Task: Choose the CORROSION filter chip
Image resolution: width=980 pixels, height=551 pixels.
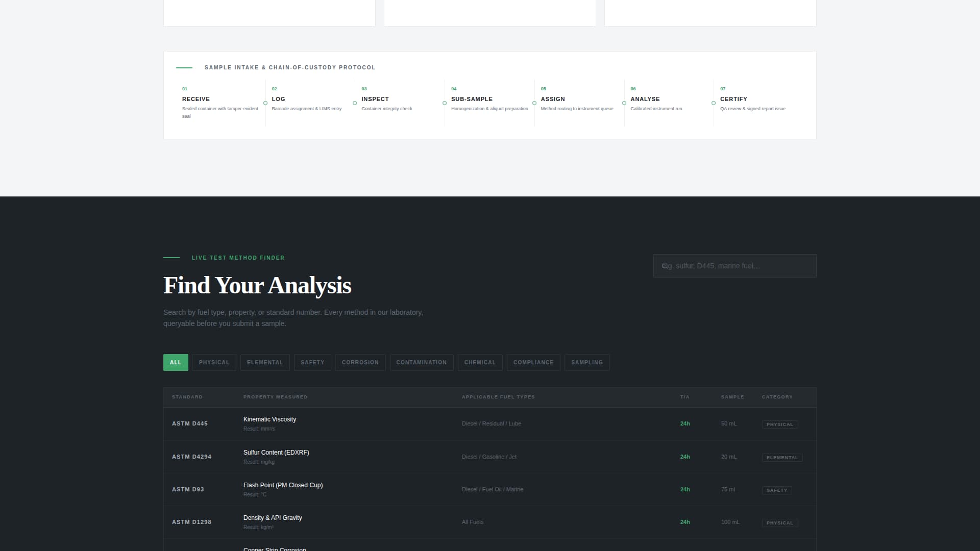Action: pos(360,362)
